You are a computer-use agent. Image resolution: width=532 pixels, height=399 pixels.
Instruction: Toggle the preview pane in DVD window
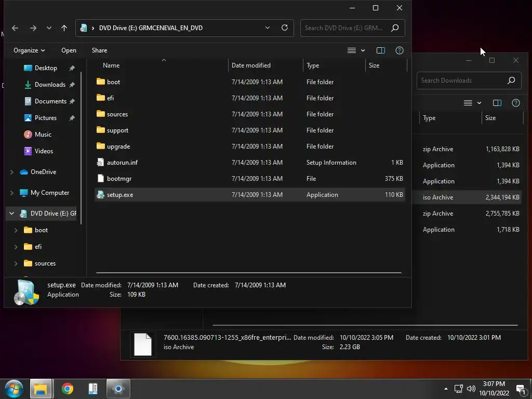pos(381,50)
